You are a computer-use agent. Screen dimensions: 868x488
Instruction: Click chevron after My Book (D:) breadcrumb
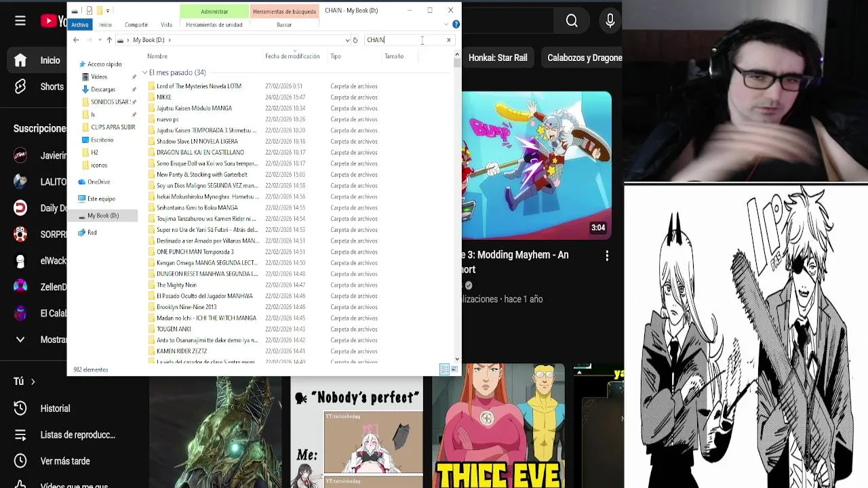pos(170,40)
